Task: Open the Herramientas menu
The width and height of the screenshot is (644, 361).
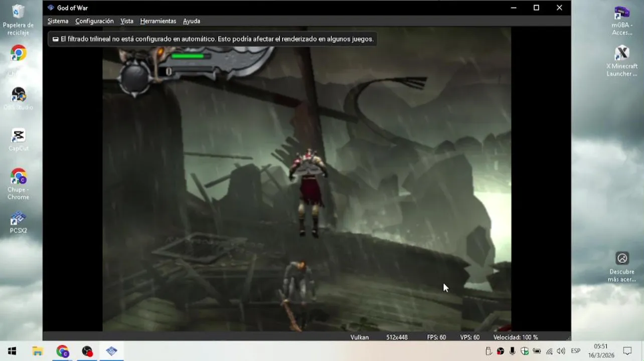Action: tap(158, 21)
